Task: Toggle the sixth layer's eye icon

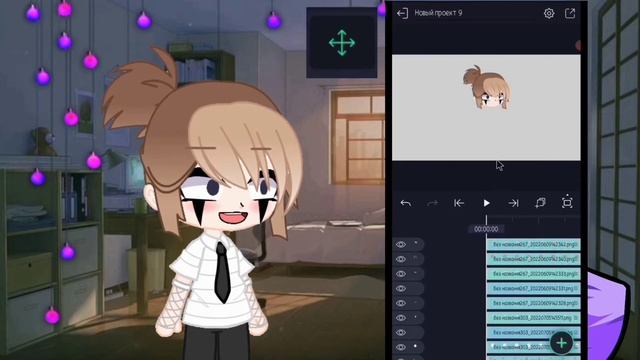Action: click(401, 318)
